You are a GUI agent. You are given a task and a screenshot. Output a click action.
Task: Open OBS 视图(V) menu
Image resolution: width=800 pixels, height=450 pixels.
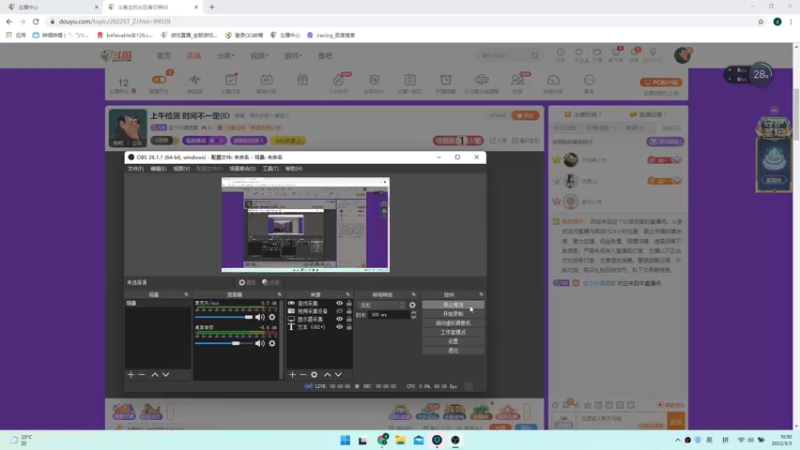pyautogui.click(x=182, y=168)
